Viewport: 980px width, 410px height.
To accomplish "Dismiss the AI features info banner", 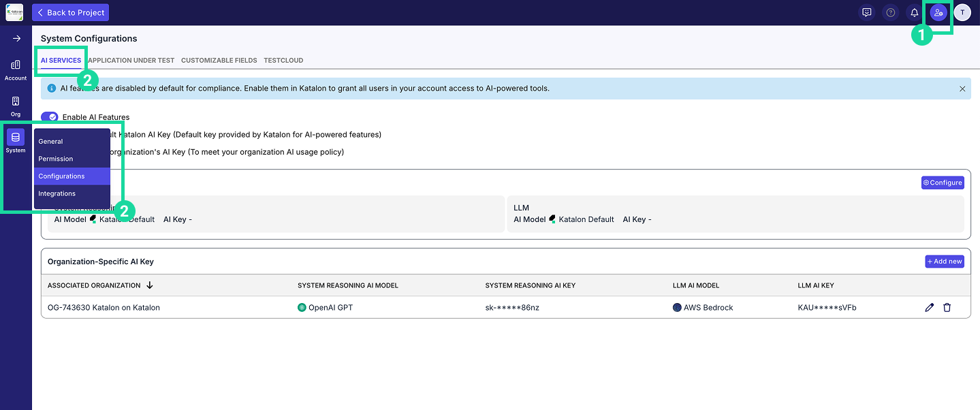I will point(962,89).
